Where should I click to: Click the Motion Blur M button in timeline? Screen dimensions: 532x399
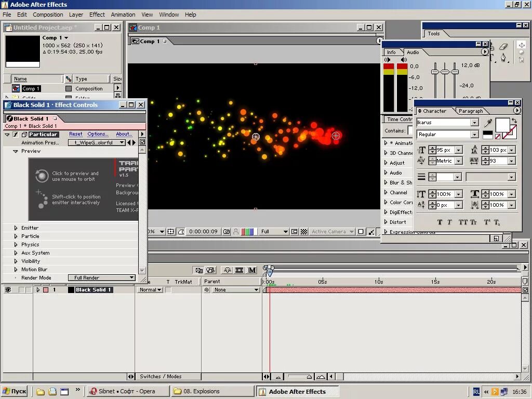point(252,270)
